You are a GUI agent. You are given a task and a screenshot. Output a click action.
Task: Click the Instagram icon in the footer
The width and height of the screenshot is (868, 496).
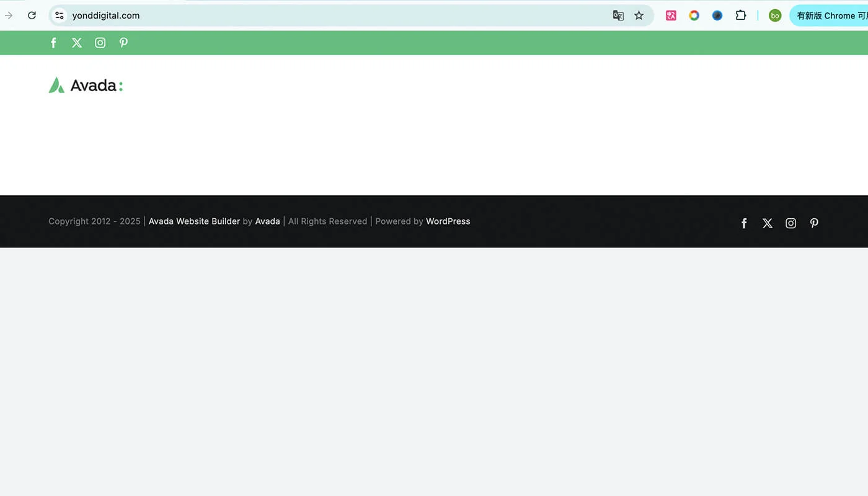(790, 223)
